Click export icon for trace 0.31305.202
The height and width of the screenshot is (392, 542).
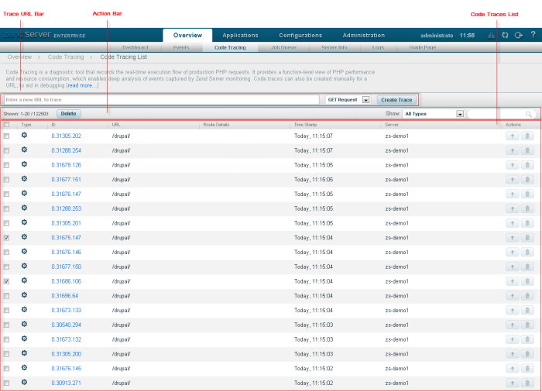coord(513,136)
